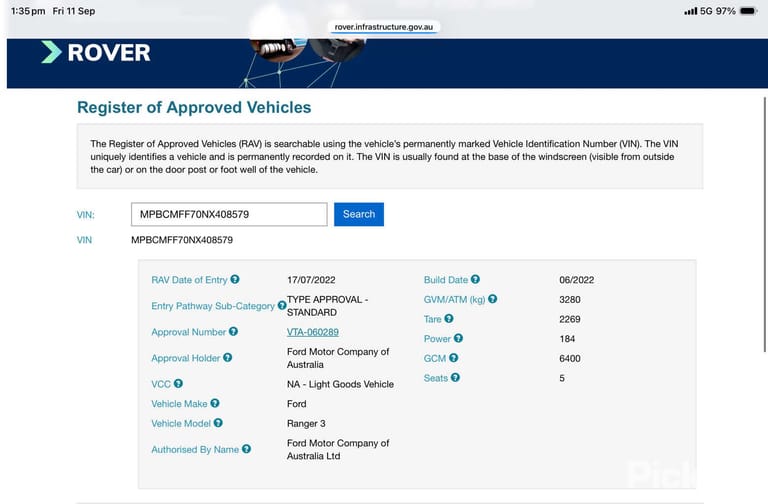The height and width of the screenshot is (504, 768).
Task: Show help icon for Entry Pathway Sub-Category
Action: click(282, 305)
